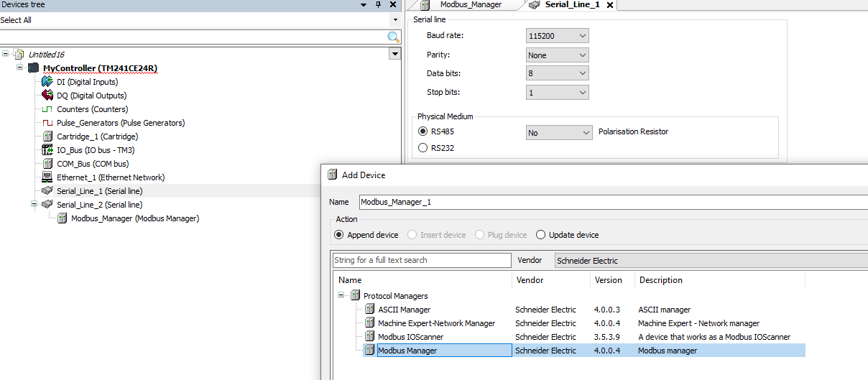Select the RS485 physical medium
This screenshot has height=380, width=868.
[423, 132]
